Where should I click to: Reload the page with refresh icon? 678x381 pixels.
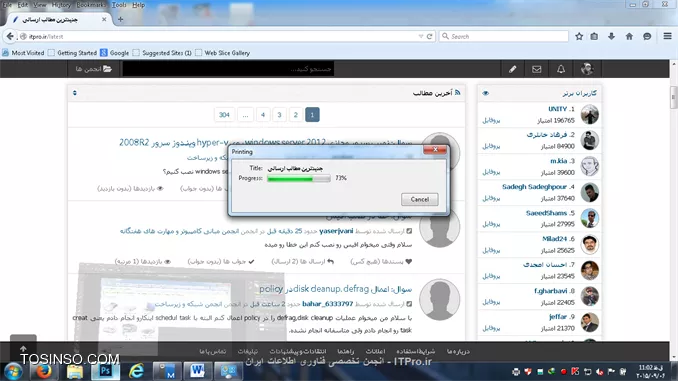[x=429, y=36]
